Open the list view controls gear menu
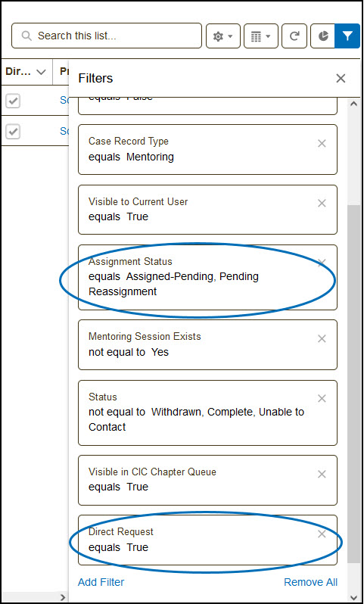The height and width of the screenshot is (604, 364). pos(223,36)
